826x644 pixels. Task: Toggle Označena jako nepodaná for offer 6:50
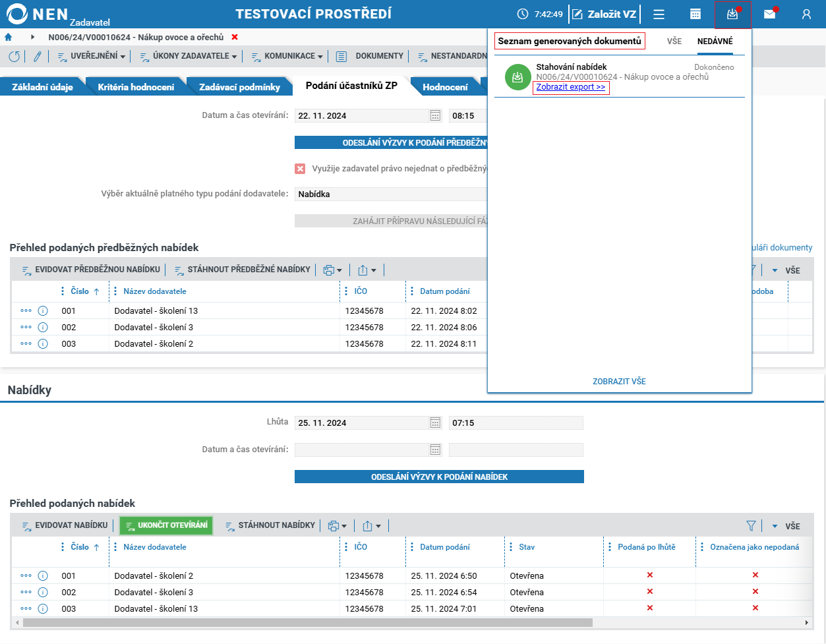[755, 575]
